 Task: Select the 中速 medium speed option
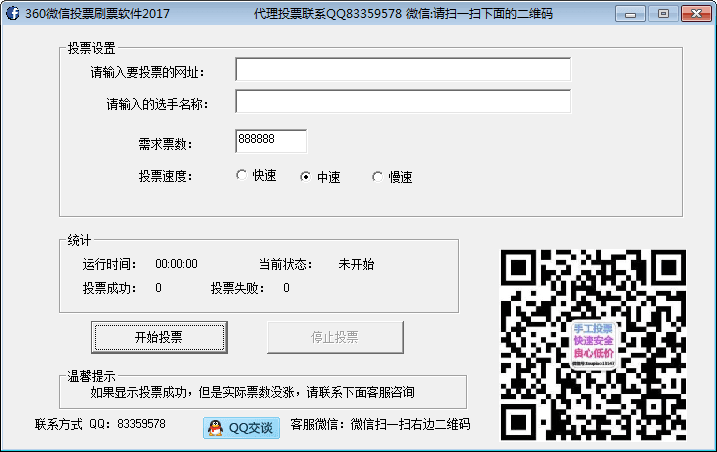point(306,177)
